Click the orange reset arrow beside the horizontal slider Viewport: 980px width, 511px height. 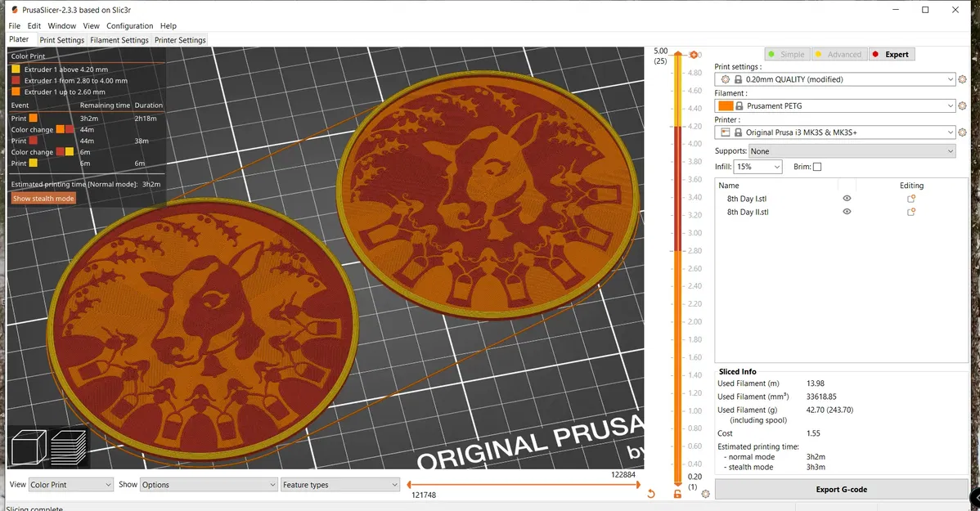click(652, 495)
